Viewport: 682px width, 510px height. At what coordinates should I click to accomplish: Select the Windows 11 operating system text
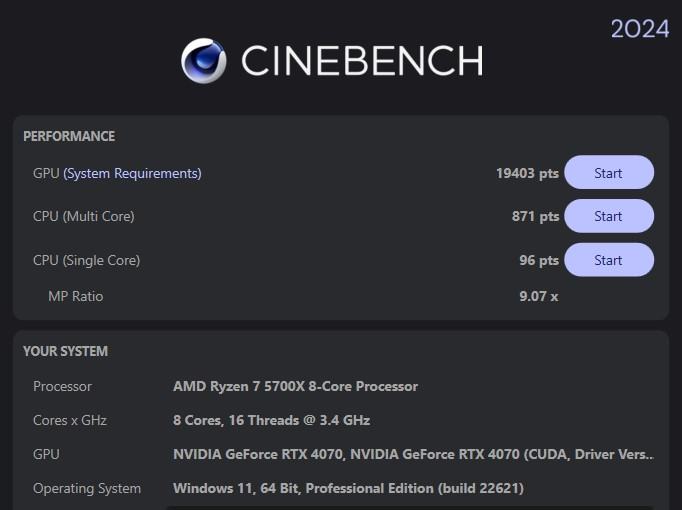(348, 488)
